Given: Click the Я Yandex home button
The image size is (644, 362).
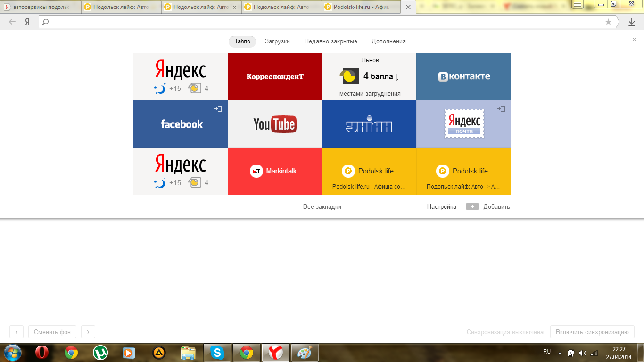Looking at the screenshot, I should click(x=27, y=22).
